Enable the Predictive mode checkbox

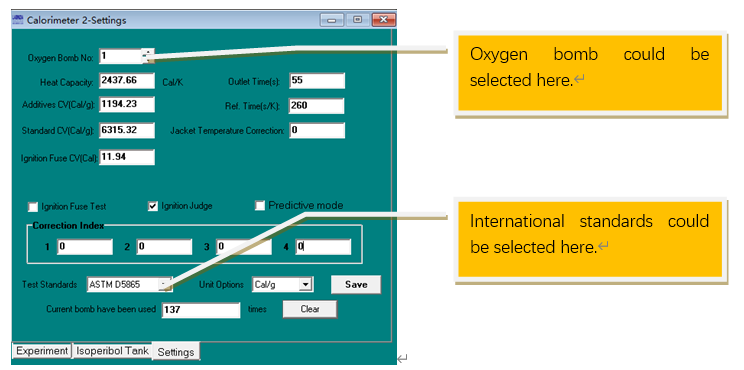click(260, 206)
